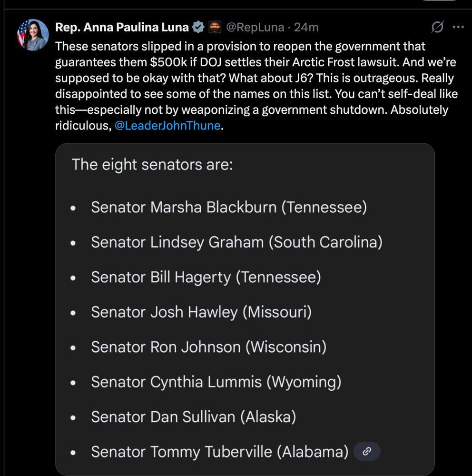Screen dimensions: 472x476
Task: Select the Senator Tommy Tuberville line
Action: 219,451
